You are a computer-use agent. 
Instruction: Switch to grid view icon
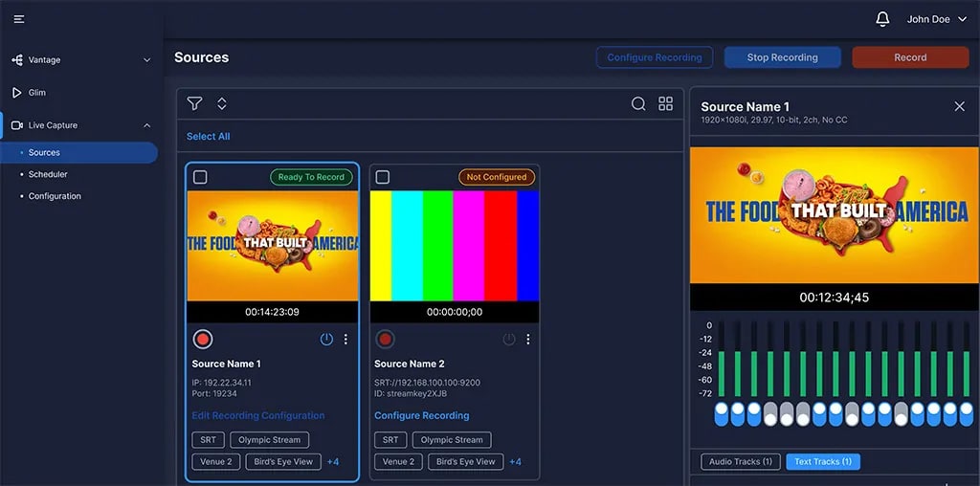point(666,103)
